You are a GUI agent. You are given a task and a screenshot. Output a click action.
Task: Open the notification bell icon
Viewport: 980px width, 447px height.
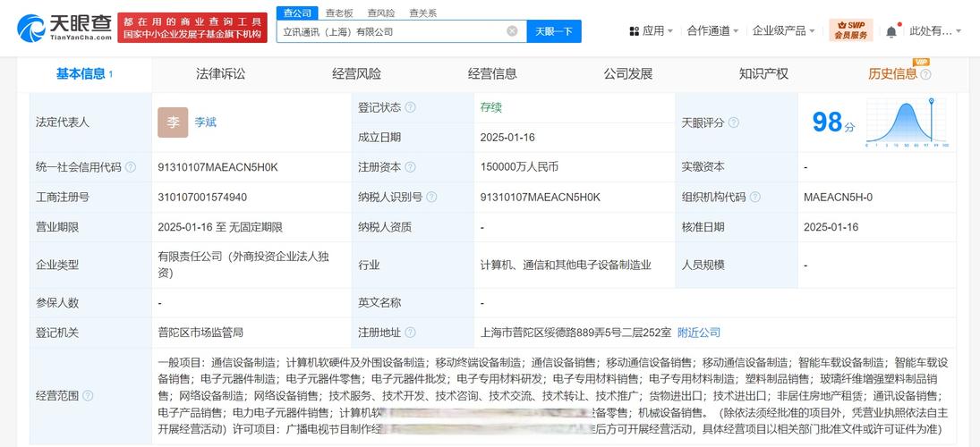891,30
